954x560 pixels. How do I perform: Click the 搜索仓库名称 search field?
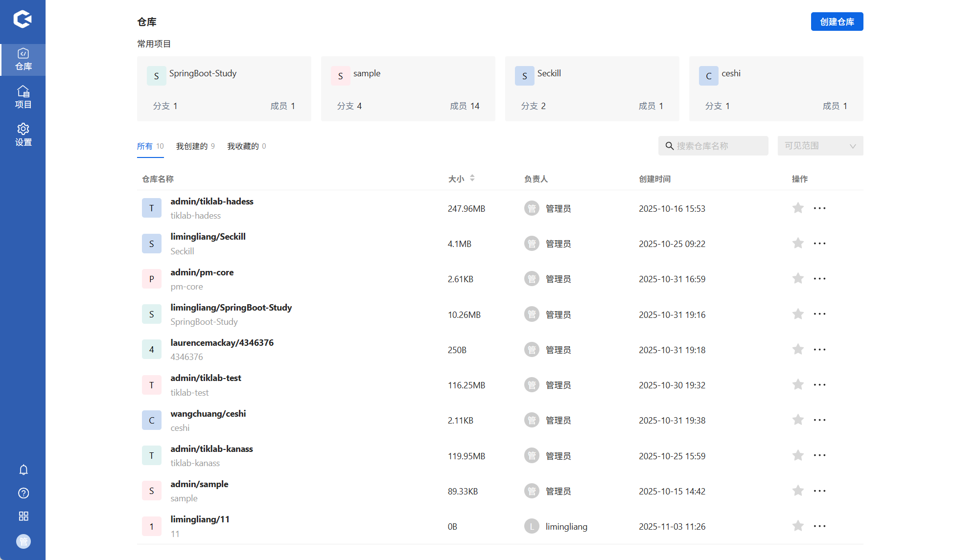pos(719,146)
